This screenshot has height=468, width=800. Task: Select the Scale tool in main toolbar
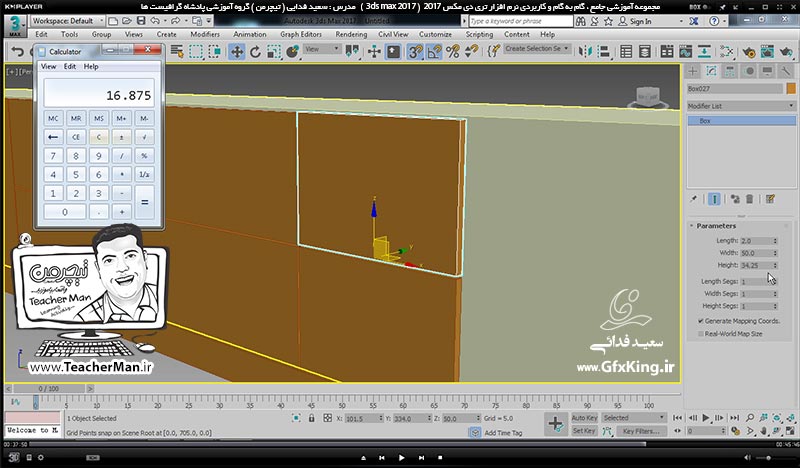point(274,52)
